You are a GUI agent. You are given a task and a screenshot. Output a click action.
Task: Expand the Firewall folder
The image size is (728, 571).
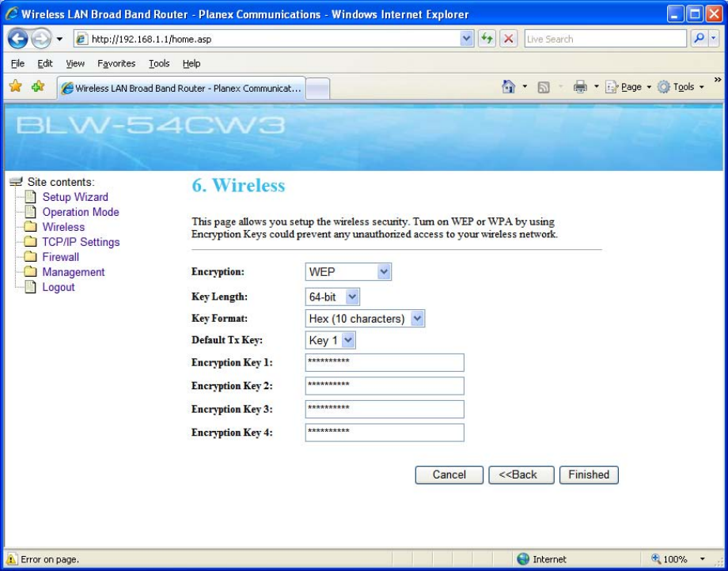tap(61, 257)
